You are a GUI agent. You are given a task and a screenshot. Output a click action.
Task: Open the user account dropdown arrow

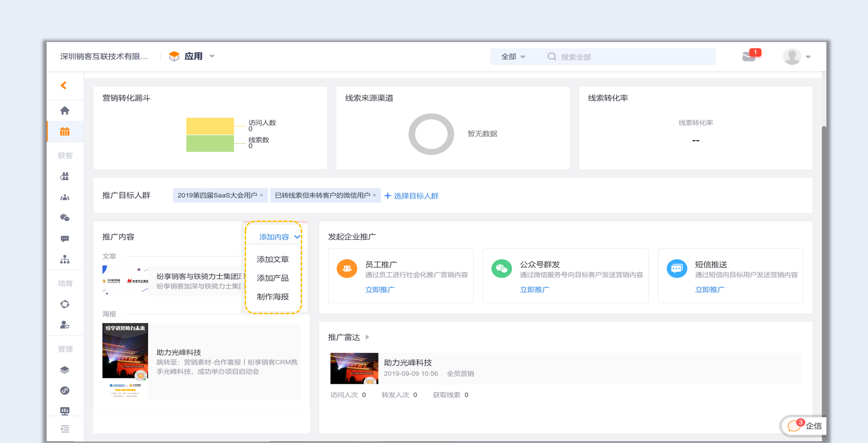(808, 57)
